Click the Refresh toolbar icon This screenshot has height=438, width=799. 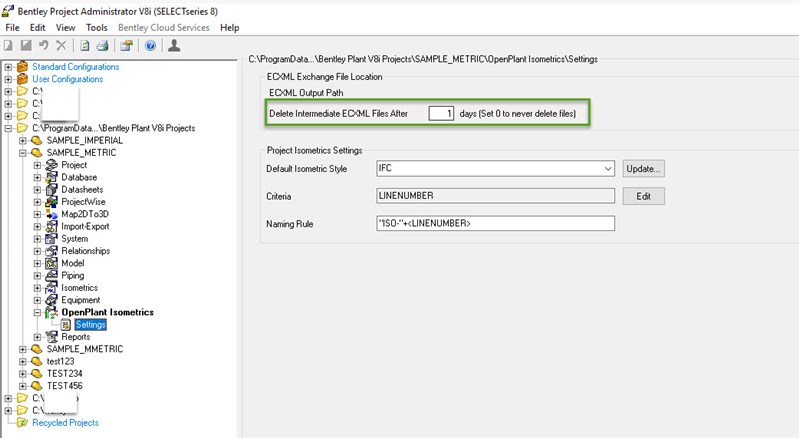(85, 46)
